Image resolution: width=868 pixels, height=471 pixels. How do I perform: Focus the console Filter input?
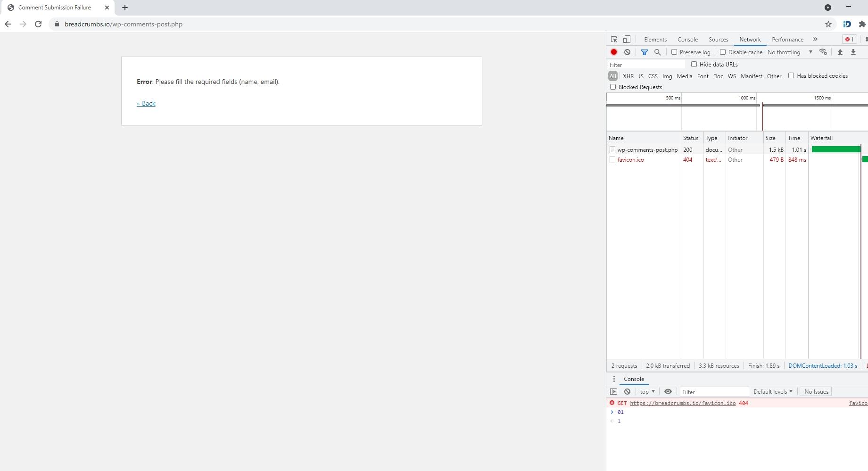(715, 392)
